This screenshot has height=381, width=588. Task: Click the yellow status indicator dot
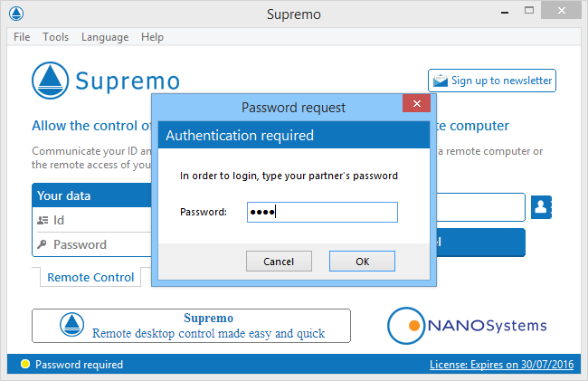click(x=24, y=365)
